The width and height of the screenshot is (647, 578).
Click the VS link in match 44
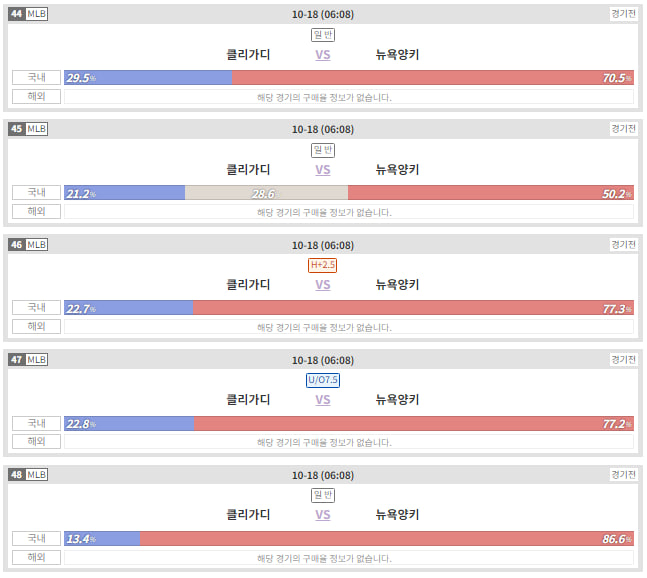tap(323, 55)
